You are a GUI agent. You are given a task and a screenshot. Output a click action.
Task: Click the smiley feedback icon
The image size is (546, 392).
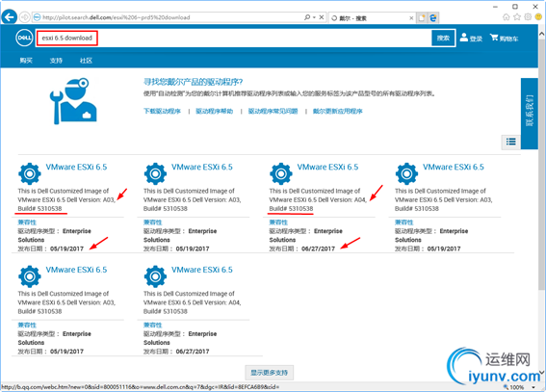538,16
